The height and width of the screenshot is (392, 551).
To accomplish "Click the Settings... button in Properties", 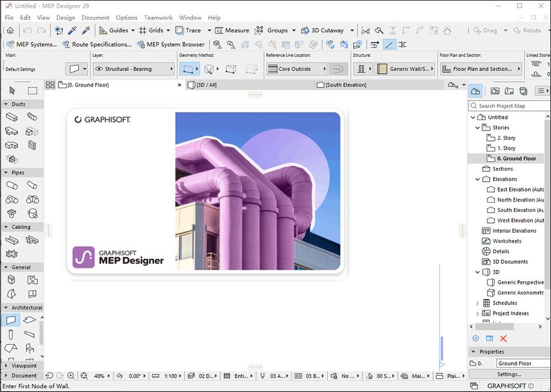I will pos(509,374).
